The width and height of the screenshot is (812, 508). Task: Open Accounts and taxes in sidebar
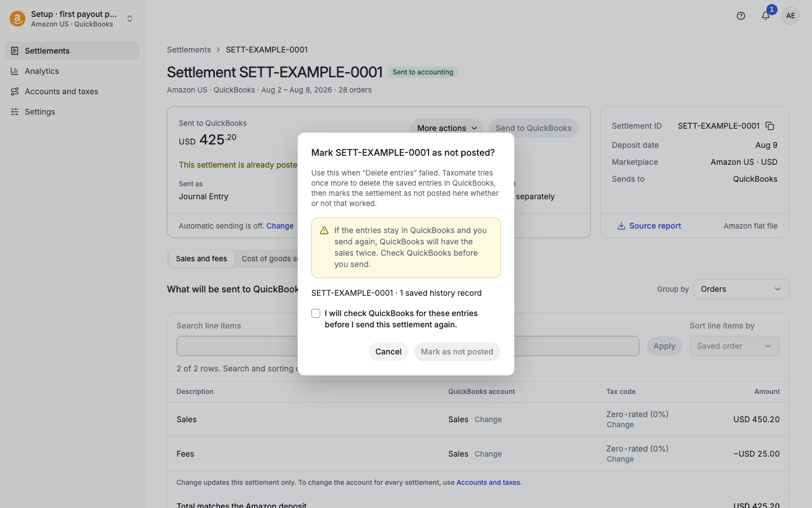[x=72, y=91]
